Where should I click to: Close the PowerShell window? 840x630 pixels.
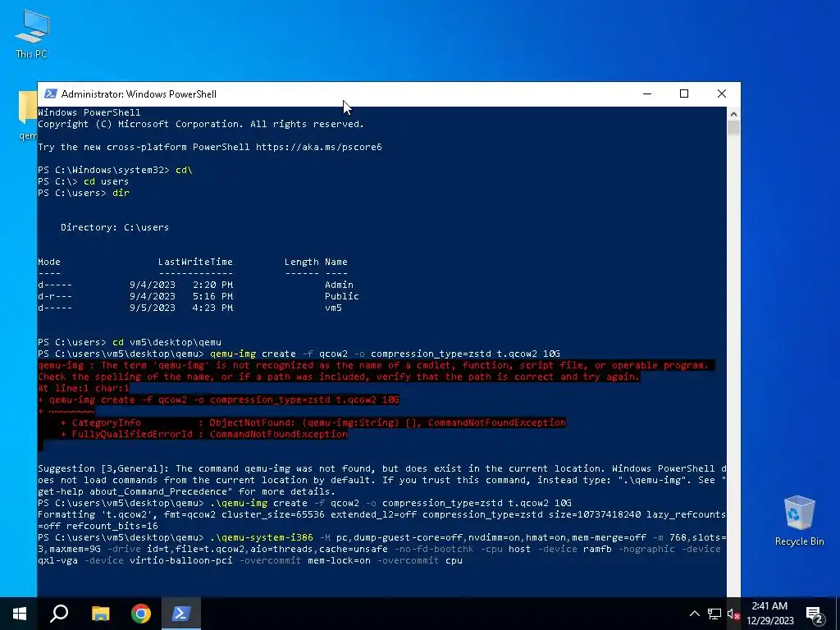pos(722,94)
